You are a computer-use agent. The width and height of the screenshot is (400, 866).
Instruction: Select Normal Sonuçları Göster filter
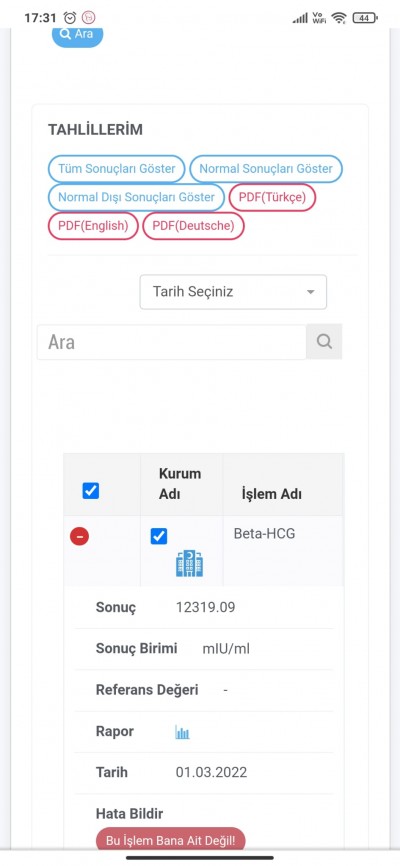[266, 168]
